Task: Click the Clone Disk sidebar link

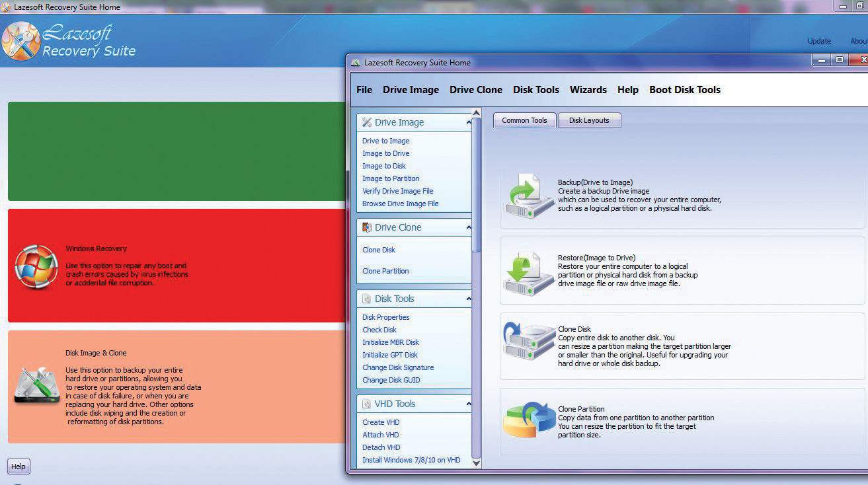Action: (x=379, y=250)
